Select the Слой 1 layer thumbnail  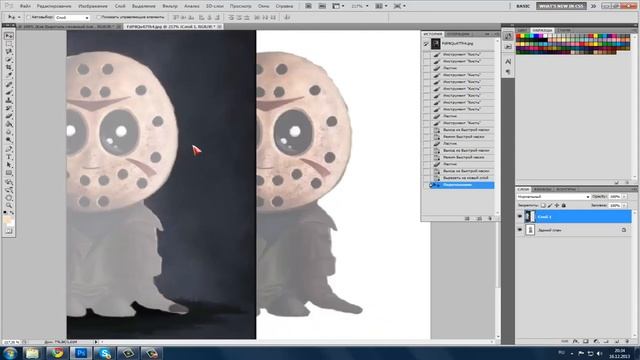(x=530, y=216)
